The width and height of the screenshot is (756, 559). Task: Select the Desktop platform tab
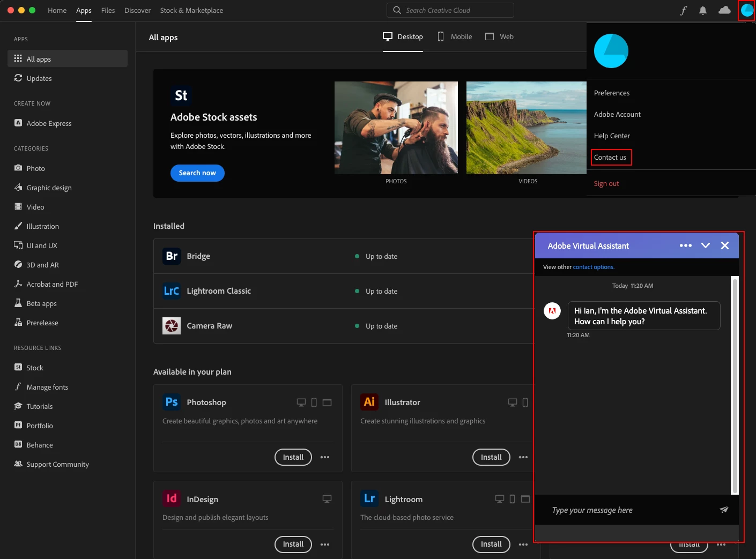pyautogui.click(x=403, y=36)
